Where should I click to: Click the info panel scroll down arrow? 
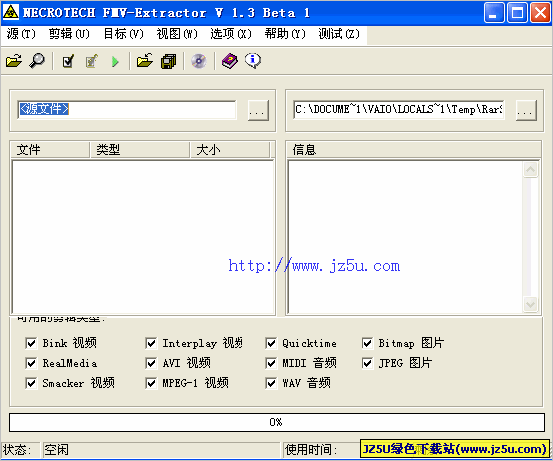coord(530,304)
